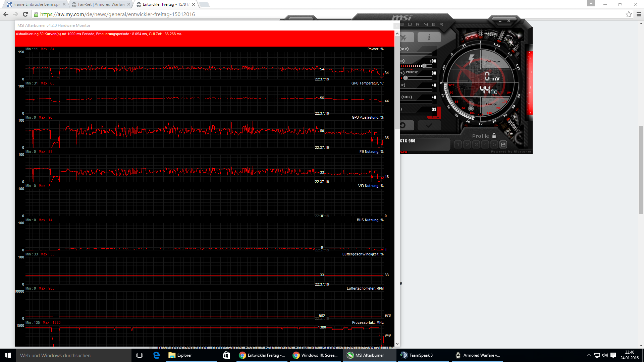Reload the page in Chrome
Viewport: 644px width, 362px height.
click(25, 14)
